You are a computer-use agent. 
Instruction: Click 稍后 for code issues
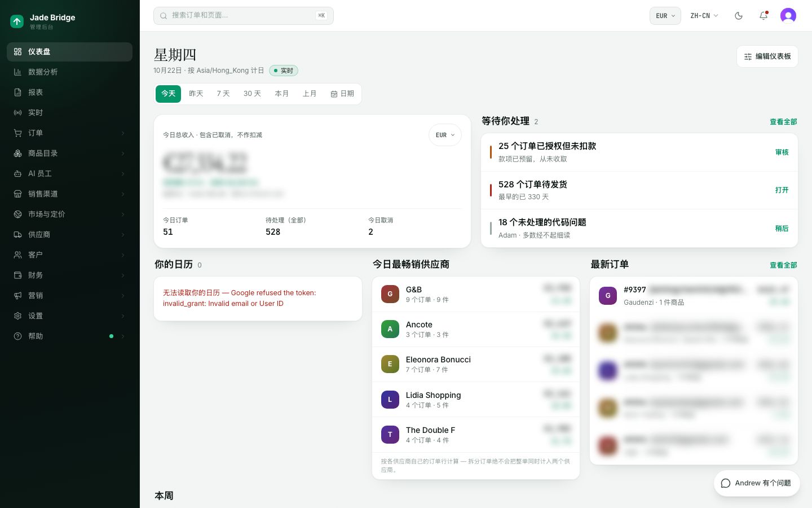pyautogui.click(x=782, y=229)
